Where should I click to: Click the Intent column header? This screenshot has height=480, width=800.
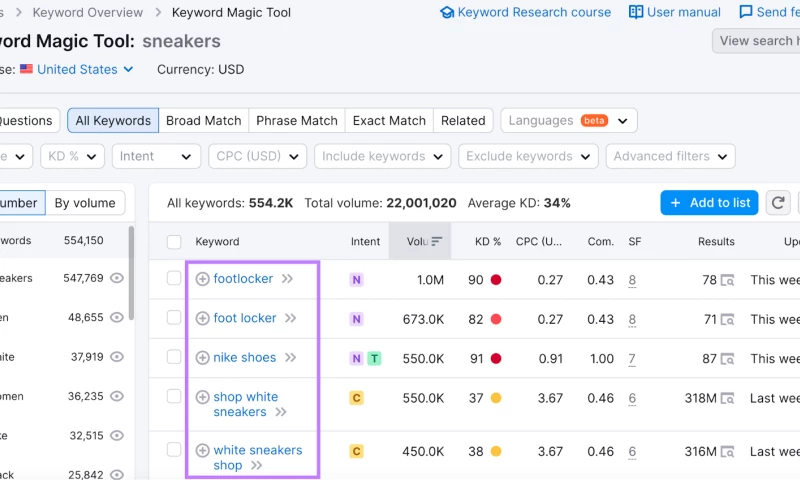[365, 242]
